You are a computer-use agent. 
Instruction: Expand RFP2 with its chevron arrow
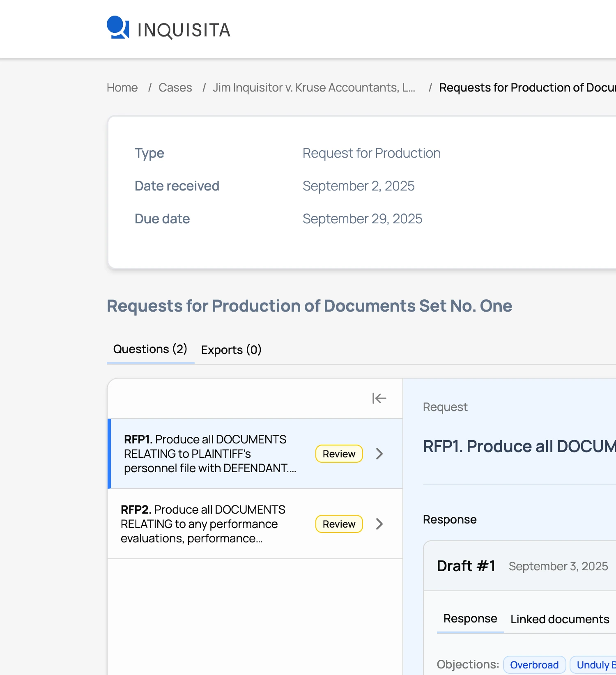click(379, 524)
